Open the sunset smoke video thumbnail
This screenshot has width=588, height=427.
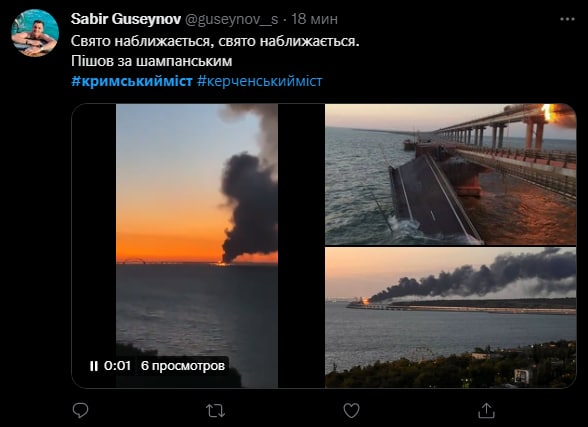197,246
